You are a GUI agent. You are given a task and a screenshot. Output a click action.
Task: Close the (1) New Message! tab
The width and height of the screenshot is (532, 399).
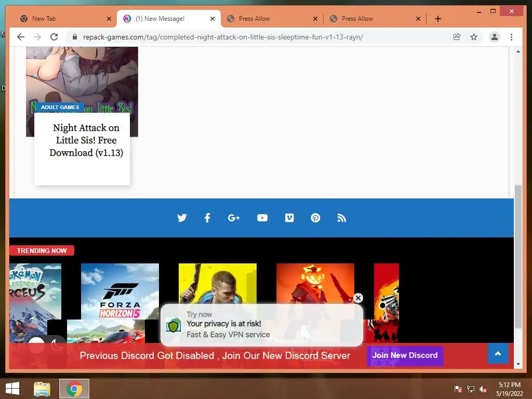(212, 19)
